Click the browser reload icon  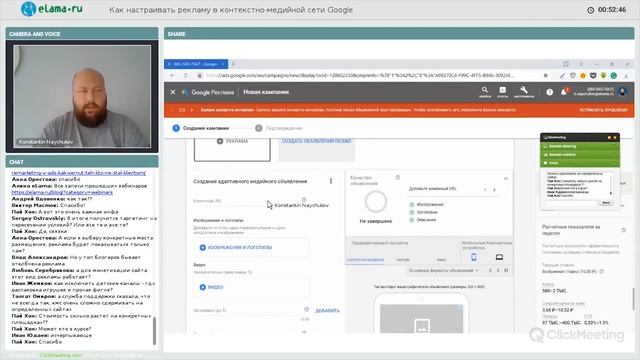(x=186, y=76)
